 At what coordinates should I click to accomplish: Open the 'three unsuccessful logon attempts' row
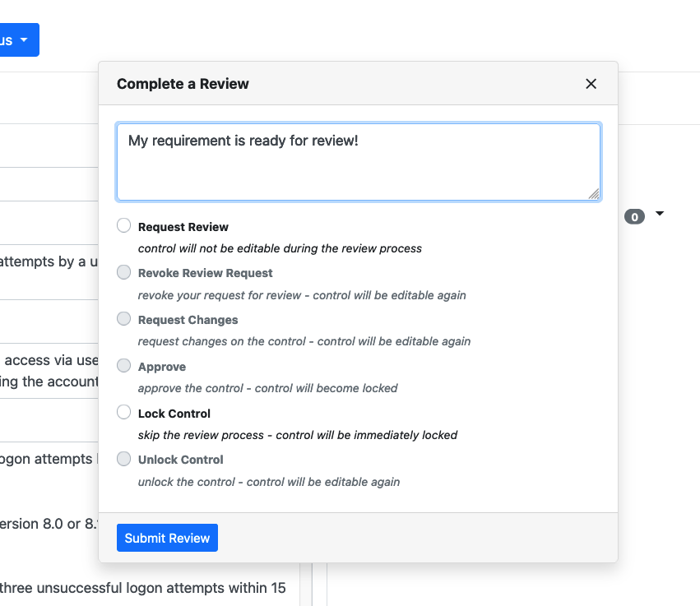coord(143,588)
